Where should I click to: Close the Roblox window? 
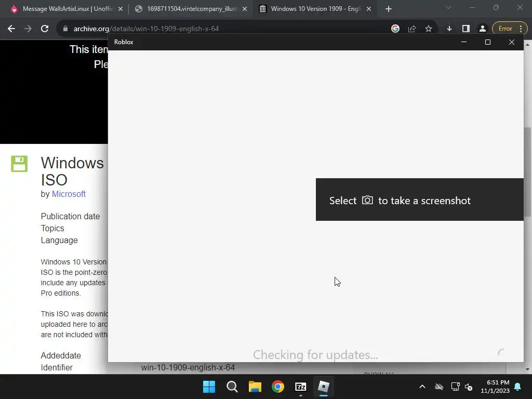(x=512, y=42)
